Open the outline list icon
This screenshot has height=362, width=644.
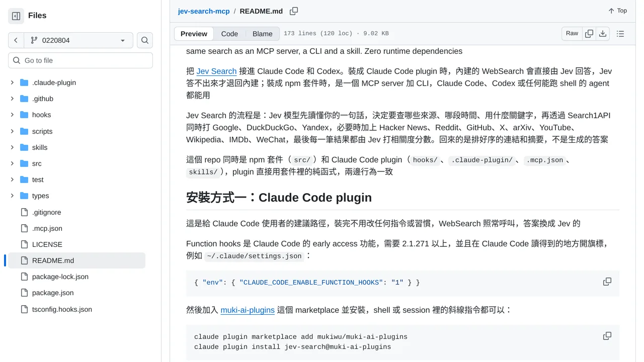click(x=620, y=34)
